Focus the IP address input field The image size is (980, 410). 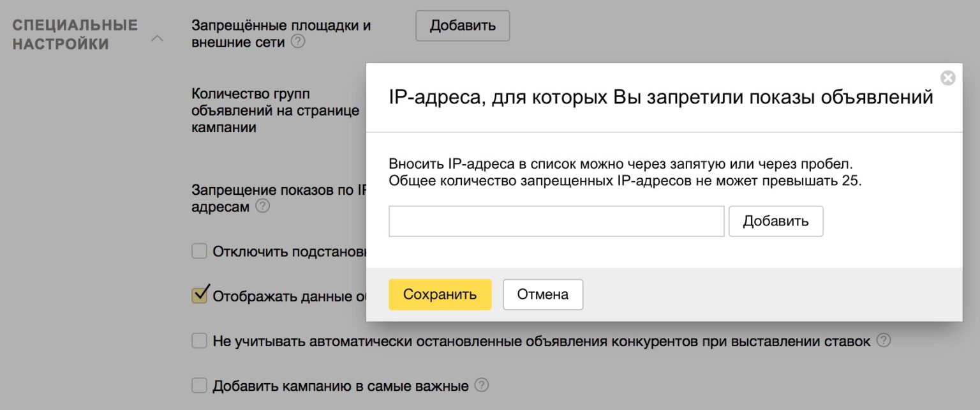coord(556,221)
